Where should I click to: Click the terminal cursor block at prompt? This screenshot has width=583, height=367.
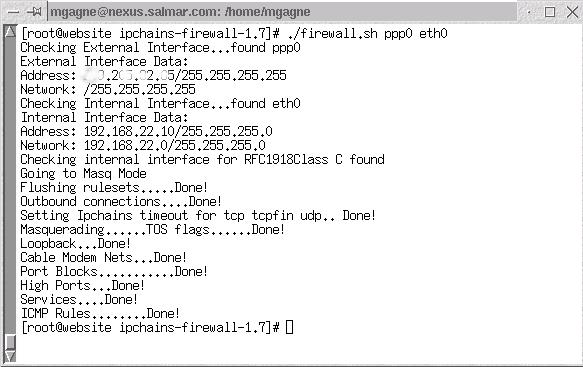290,328
